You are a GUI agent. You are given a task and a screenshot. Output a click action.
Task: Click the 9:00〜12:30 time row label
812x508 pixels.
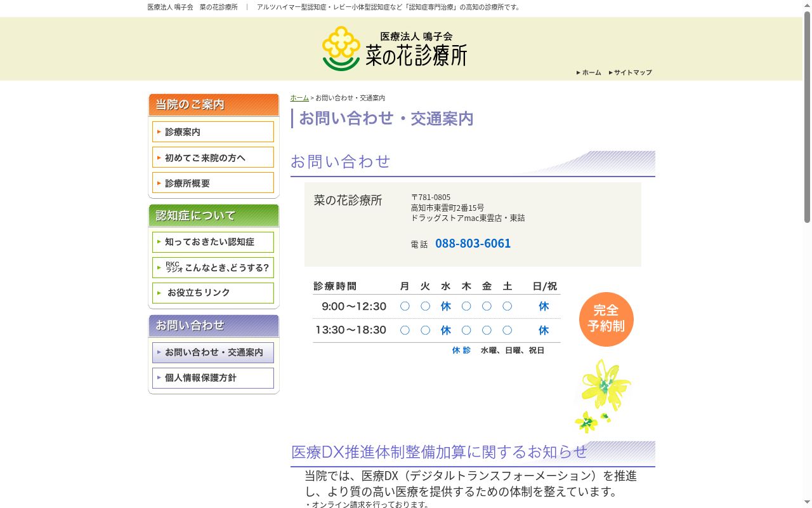354,307
